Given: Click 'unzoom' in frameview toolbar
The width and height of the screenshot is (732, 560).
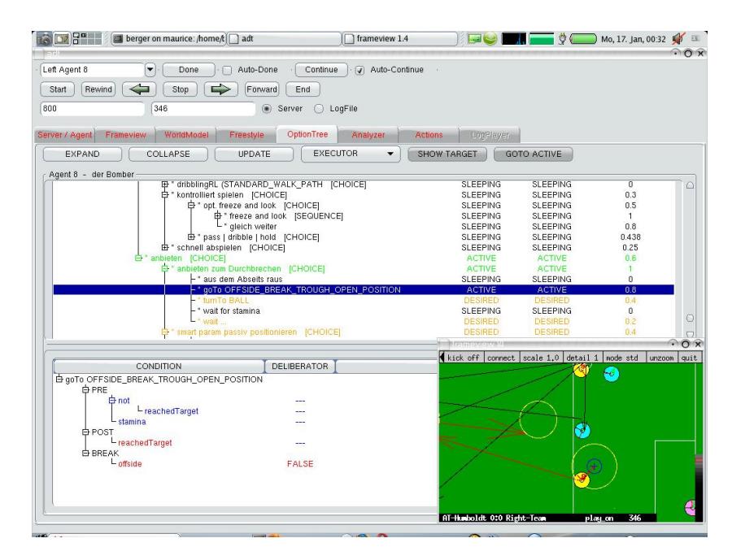Looking at the screenshot, I should pyautogui.click(x=661, y=358).
